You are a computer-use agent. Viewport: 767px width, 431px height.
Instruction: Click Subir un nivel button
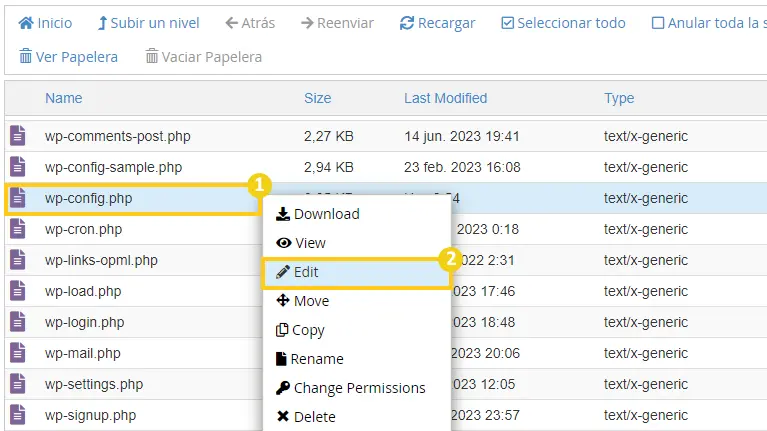pos(149,23)
